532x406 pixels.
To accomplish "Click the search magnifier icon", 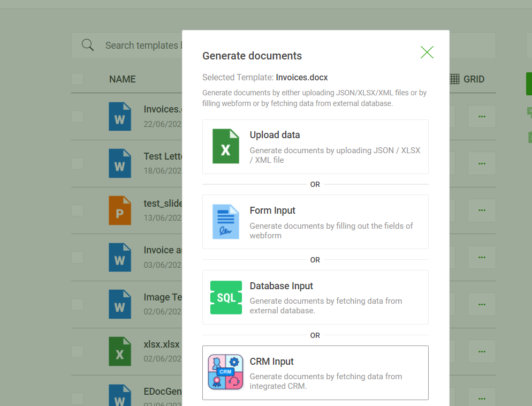I will [87, 45].
